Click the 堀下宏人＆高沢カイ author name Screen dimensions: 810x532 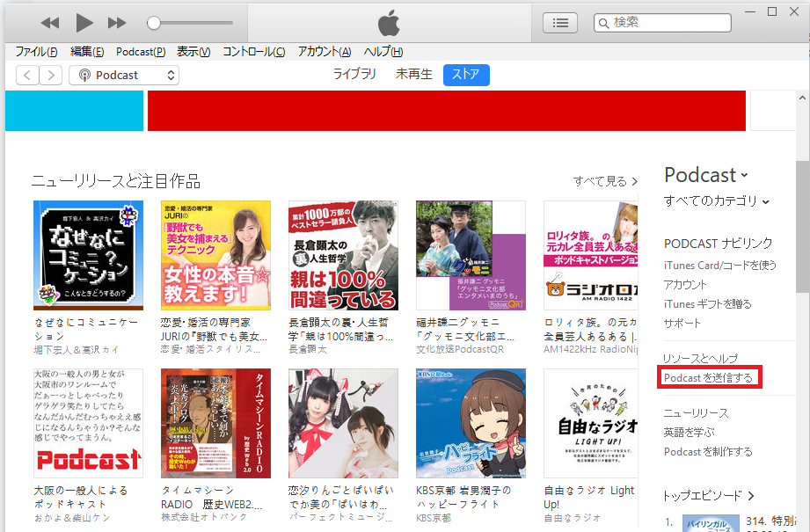click(77, 350)
